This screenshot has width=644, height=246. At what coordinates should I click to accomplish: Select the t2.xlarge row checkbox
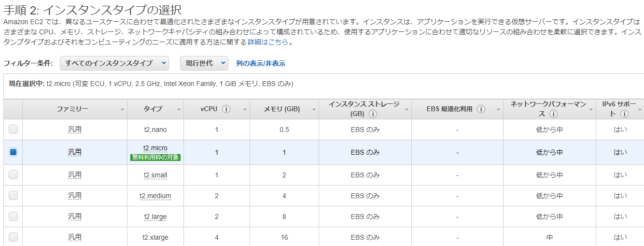[14, 237]
